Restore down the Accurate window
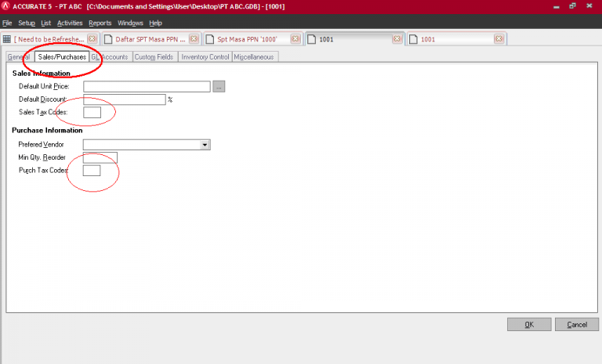602x364 pixels. pos(572,6)
